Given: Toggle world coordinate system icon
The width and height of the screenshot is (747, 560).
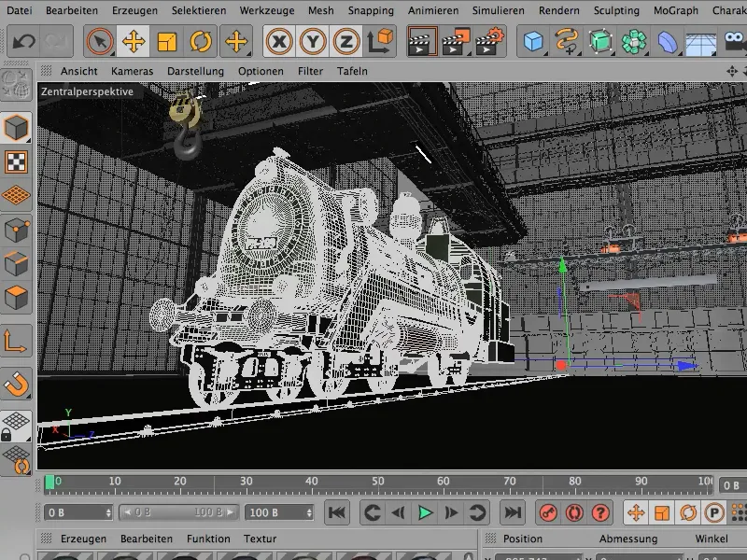Looking at the screenshot, I should click(380, 41).
